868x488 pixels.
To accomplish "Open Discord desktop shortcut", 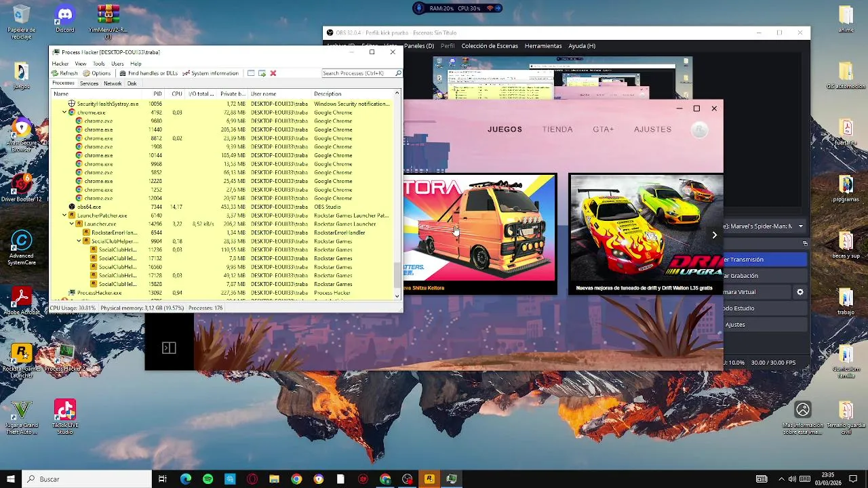I will [65, 18].
